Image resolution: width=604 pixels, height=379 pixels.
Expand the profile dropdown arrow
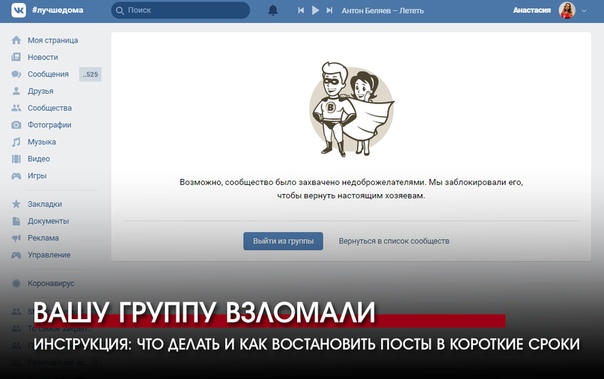[584, 11]
